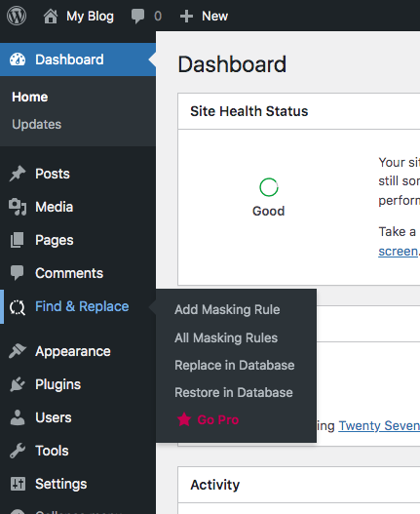Open All Masking Rules submenu item
Viewport: 420px width, 514px height.
coord(226,337)
